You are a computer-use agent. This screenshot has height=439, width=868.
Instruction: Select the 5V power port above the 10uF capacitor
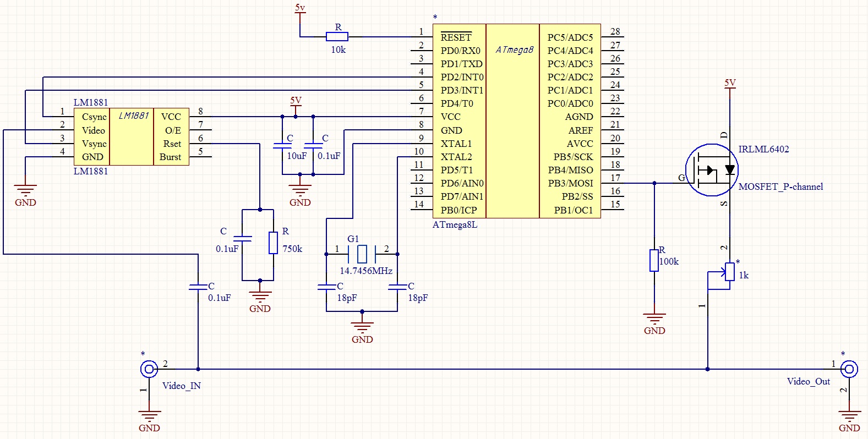click(x=296, y=106)
